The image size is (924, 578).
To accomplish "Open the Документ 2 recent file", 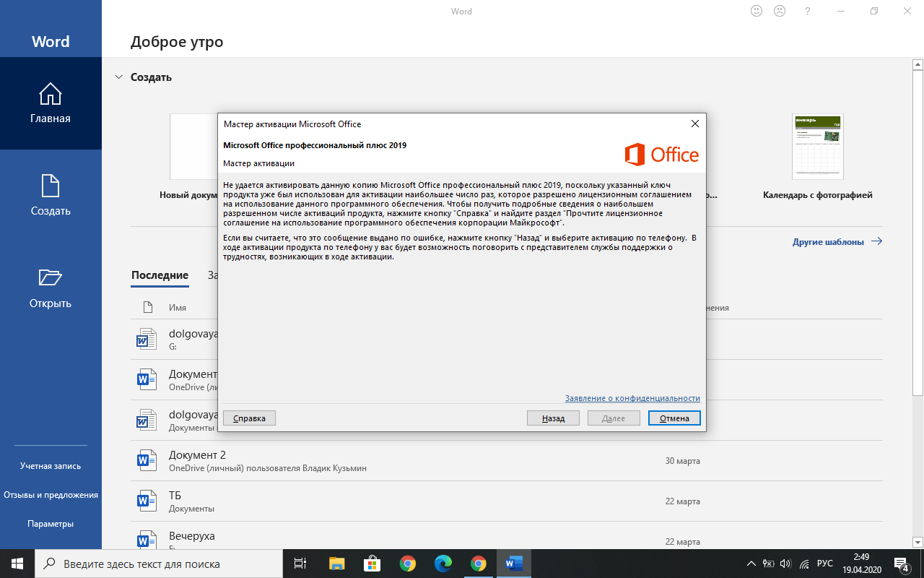I will [x=507, y=461].
